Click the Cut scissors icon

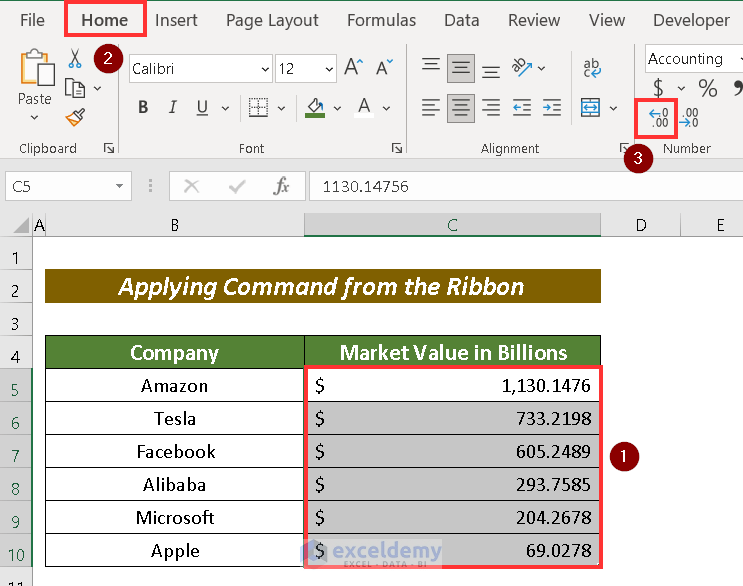click(x=74, y=58)
